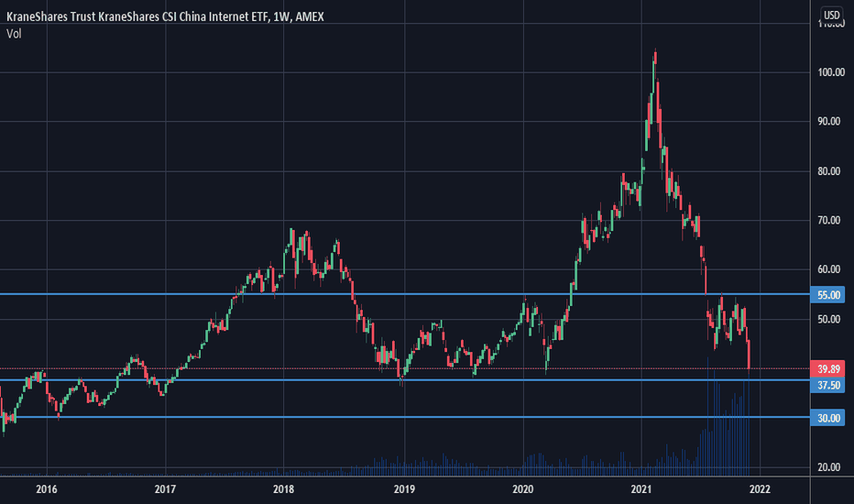Click the 2019 time axis label

point(404,489)
